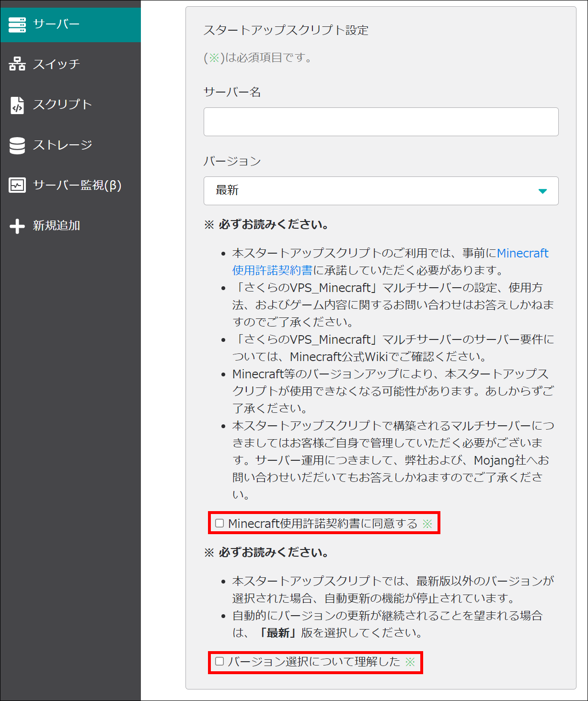Go to the スイッチ menu label
This screenshot has height=701, width=588.
pos(56,64)
